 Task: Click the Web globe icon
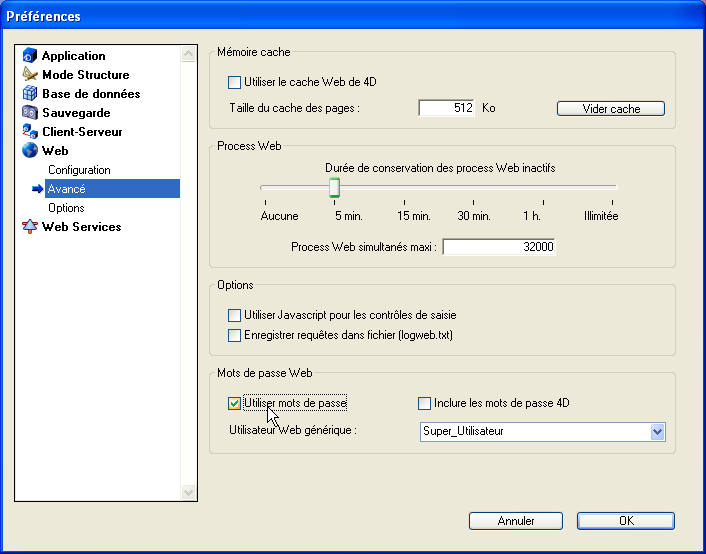(30, 151)
